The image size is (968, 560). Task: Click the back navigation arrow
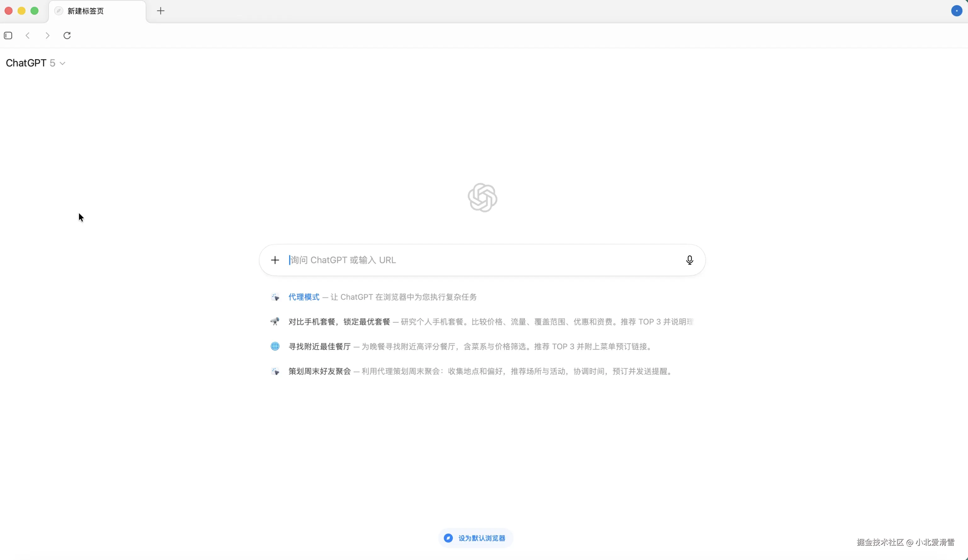pos(28,36)
